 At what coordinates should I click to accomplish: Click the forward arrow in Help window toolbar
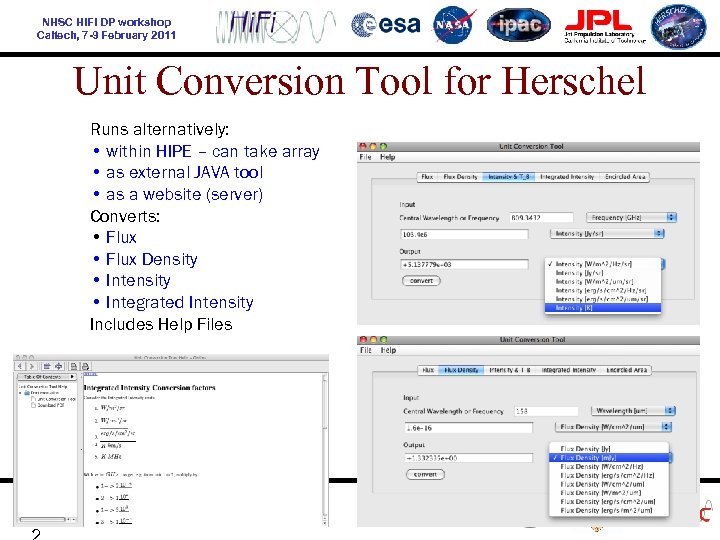31,366
